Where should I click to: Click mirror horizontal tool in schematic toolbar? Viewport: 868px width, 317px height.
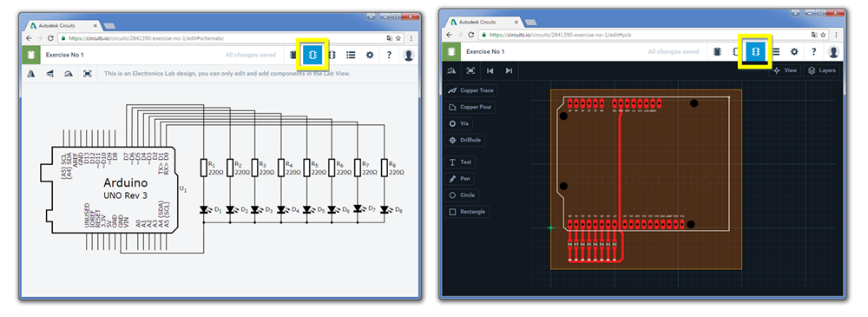pyautogui.click(x=31, y=73)
